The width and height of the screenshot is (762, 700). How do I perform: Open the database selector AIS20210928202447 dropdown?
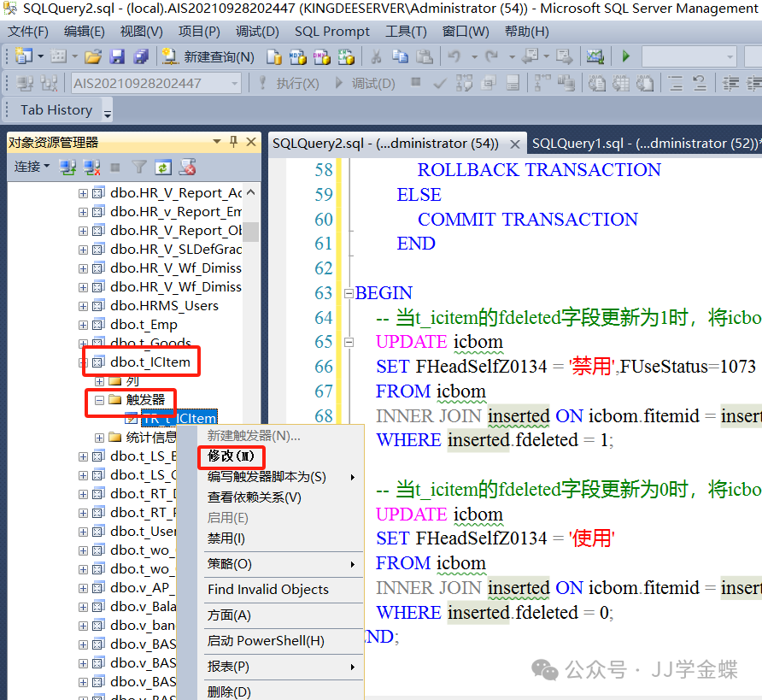pos(235,84)
